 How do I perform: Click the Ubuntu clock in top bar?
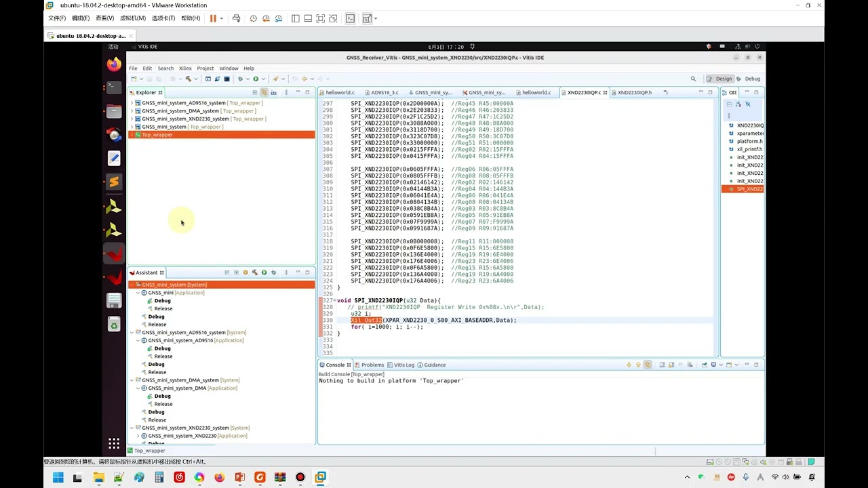(x=446, y=47)
